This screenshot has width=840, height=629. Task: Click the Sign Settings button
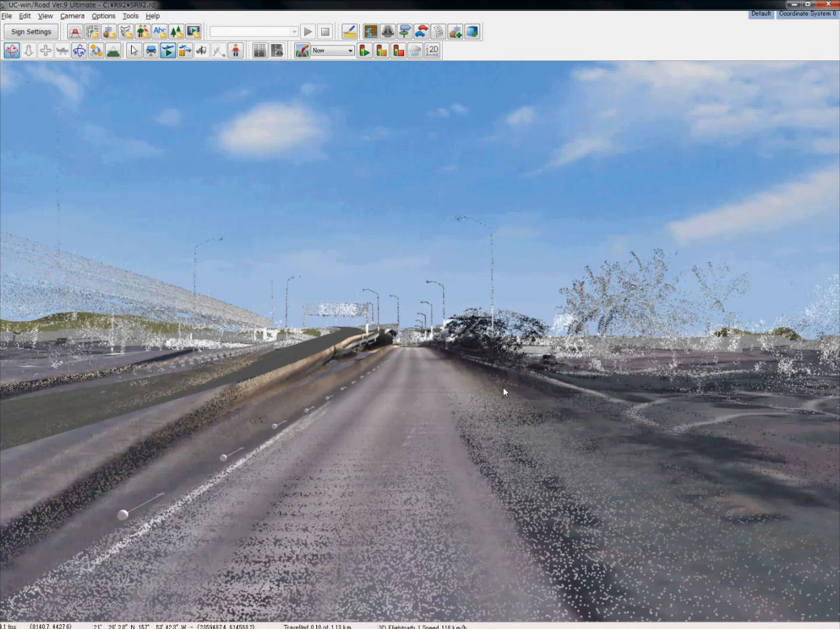point(31,32)
